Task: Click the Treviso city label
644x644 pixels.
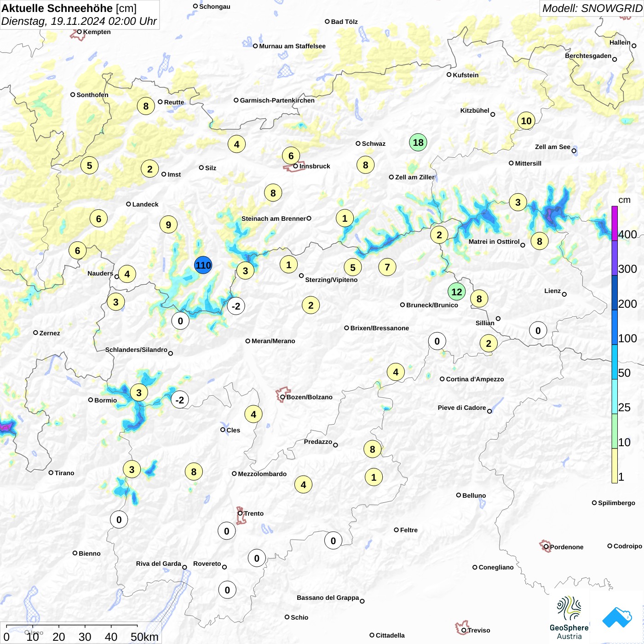Action: (479, 630)
